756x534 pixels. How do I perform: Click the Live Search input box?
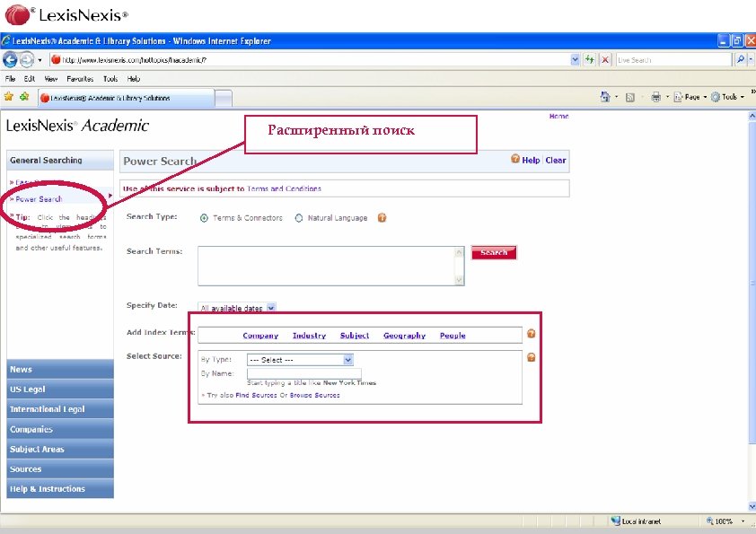coord(673,60)
